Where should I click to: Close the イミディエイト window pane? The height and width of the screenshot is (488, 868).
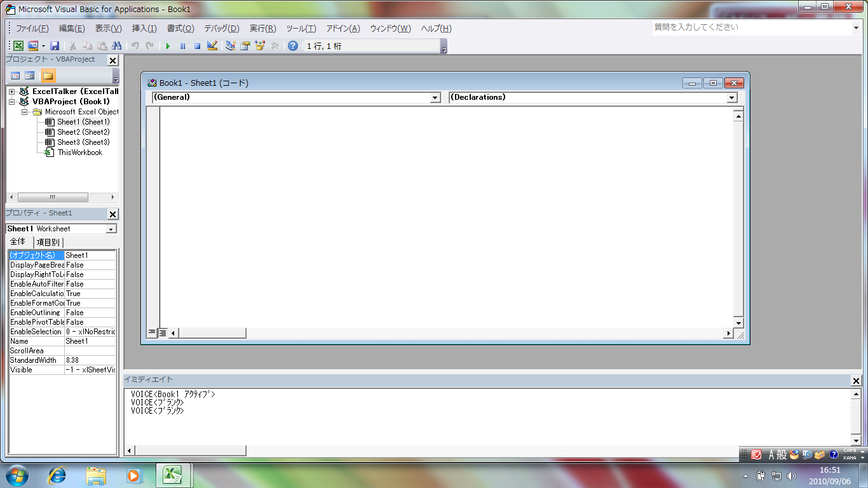[856, 381]
